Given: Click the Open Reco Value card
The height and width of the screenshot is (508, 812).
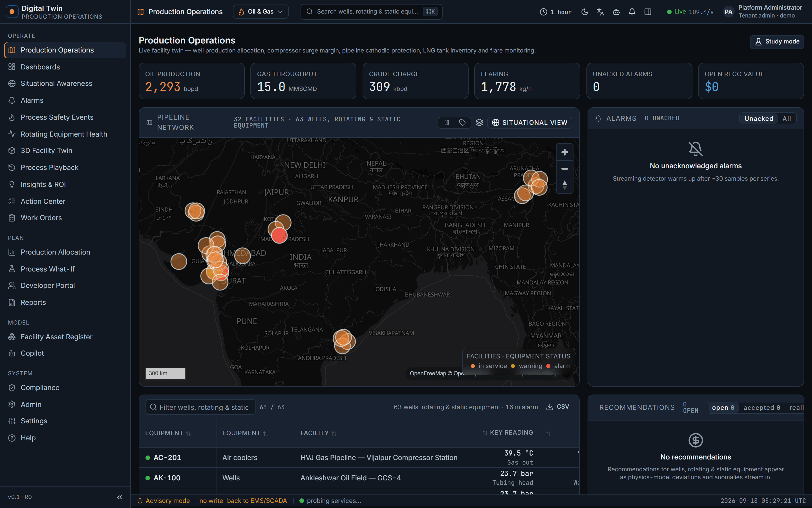Looking at the screenshot, I should (751, 81).
